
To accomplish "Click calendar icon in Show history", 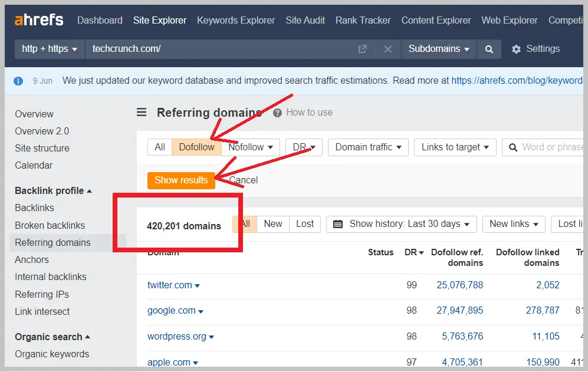I will point(338,224).
